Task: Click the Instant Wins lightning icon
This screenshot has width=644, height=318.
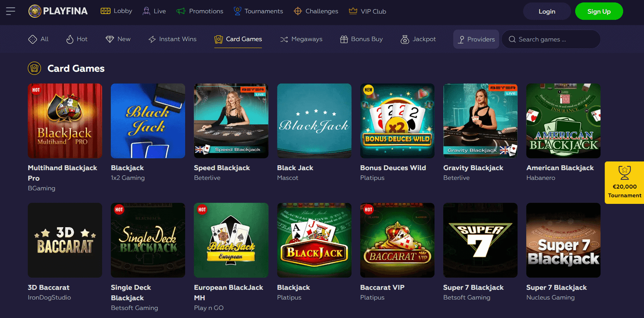Action: pos(152,39)
